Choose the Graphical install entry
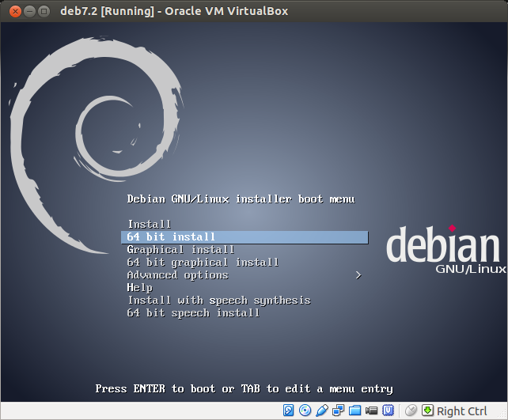508x420 pixels. [x=180, y=250]
